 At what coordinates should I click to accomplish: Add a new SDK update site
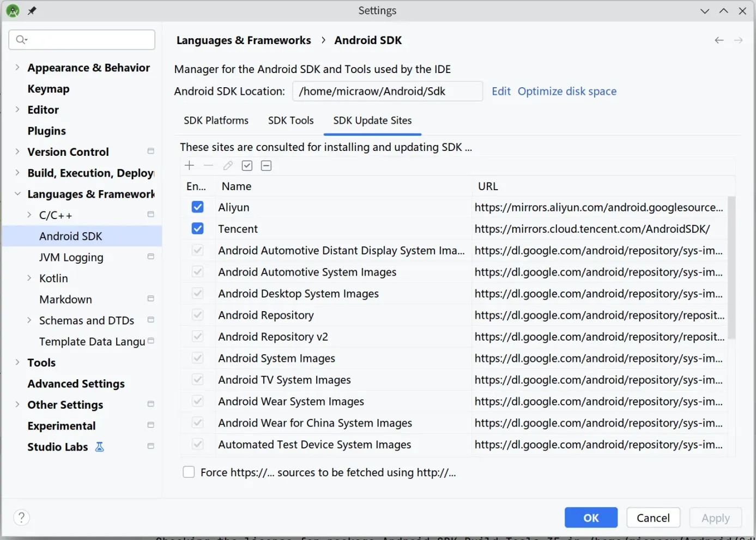(189, 165)
